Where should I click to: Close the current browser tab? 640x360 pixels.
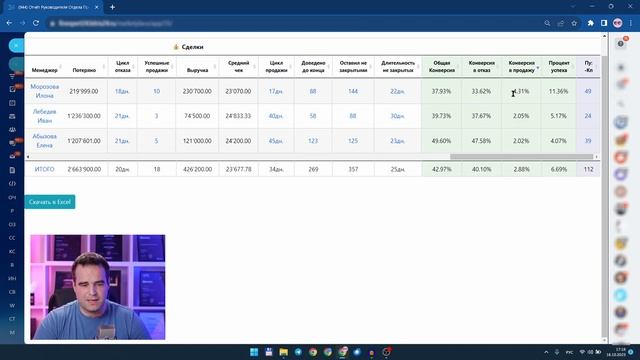click(x=97, y=7)
